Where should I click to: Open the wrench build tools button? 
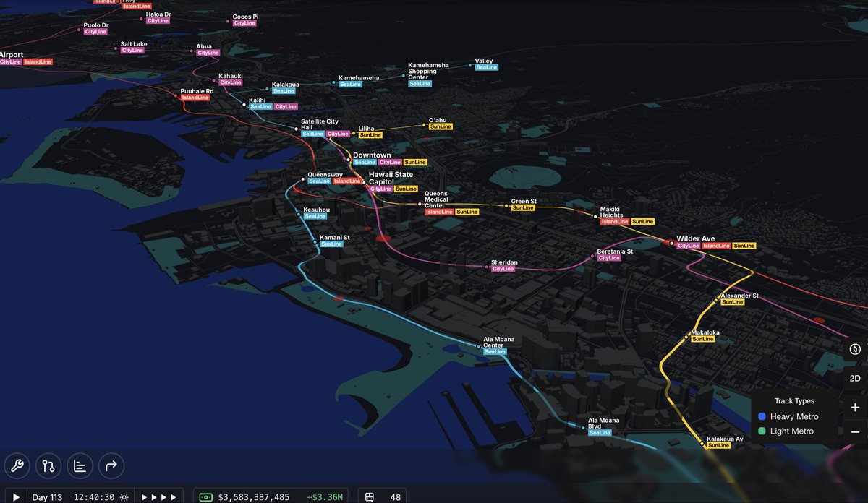click(17, 466)
